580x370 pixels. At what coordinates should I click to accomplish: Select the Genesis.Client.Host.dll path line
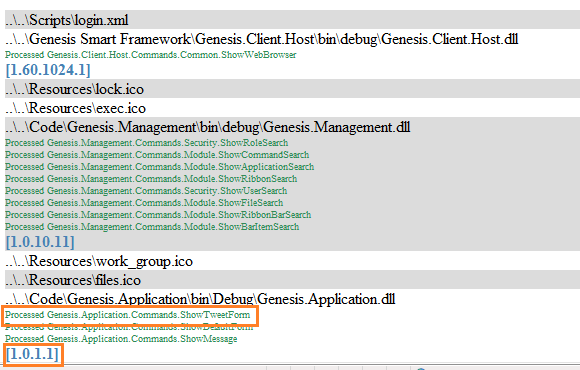262,39
